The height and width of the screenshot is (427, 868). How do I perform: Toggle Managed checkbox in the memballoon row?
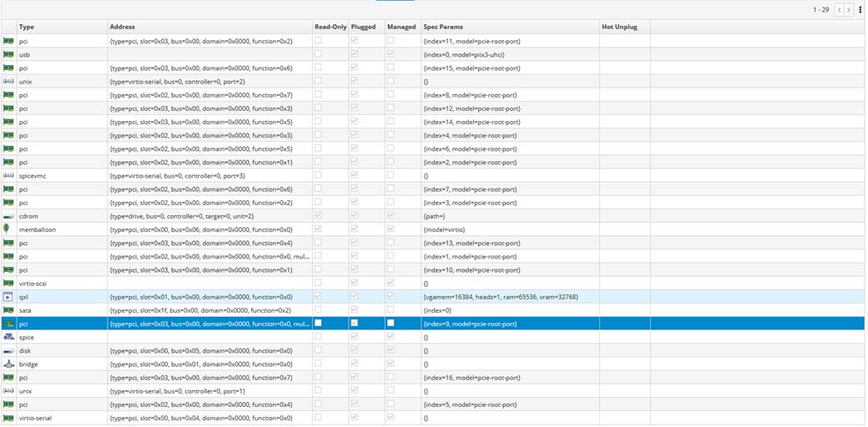(390, 229)
